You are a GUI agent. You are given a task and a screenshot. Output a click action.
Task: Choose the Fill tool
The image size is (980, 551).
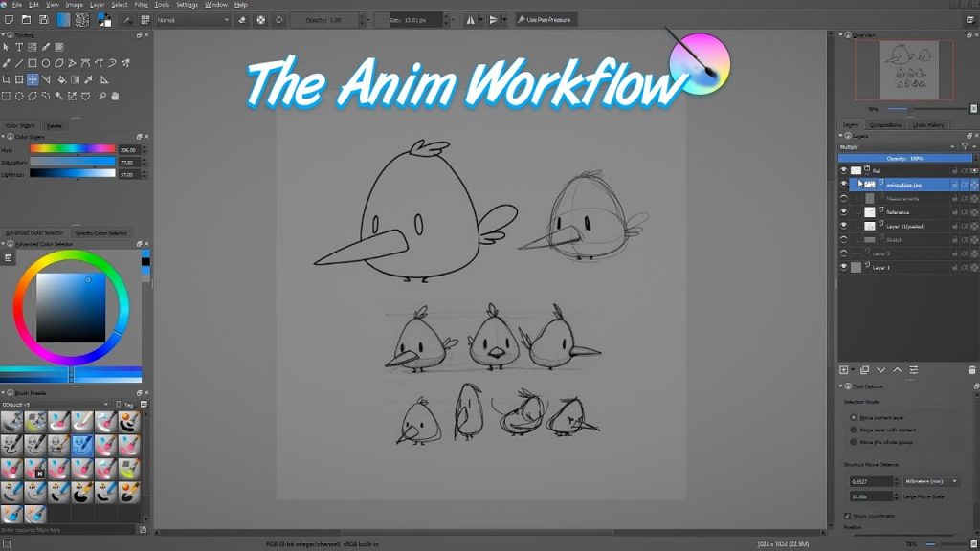click(x=63, y=79)
